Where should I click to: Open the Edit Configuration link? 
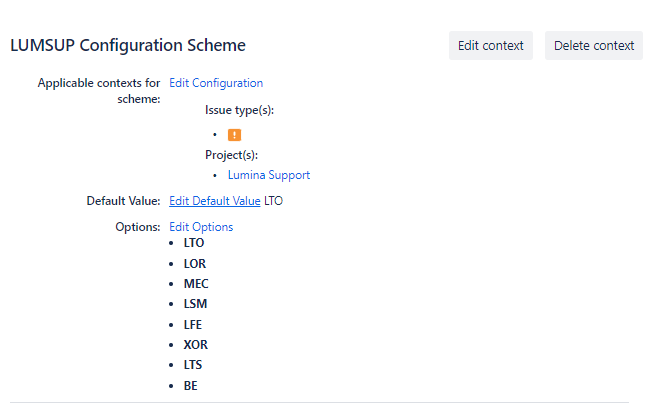[x=216, y=83]
